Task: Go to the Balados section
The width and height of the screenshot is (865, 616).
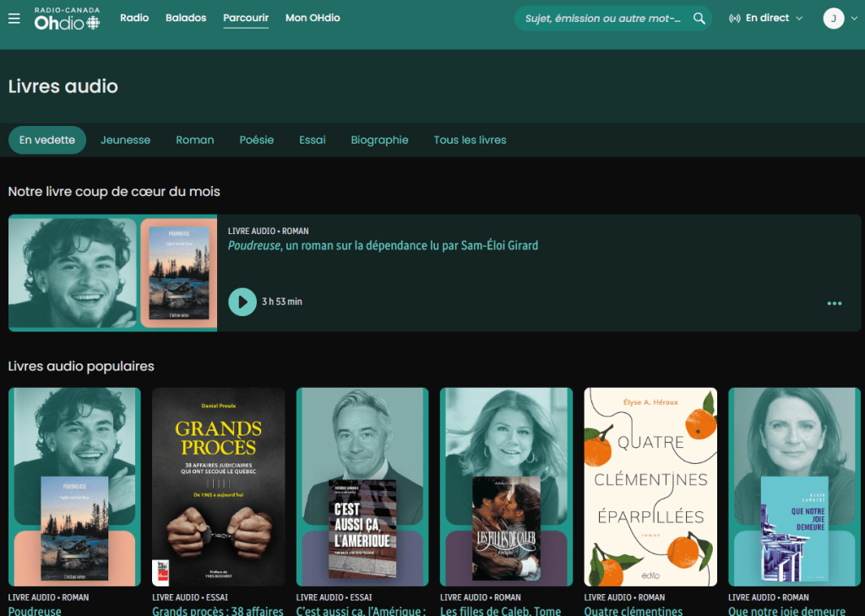Action: (186, 18)
